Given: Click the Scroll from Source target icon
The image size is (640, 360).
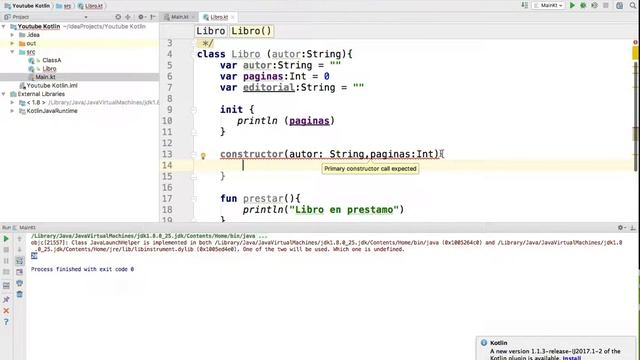Looking at the screenshot, I should point(118,17).
